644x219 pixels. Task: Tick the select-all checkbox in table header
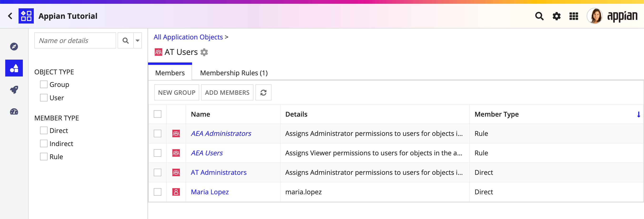click(158, 114)
